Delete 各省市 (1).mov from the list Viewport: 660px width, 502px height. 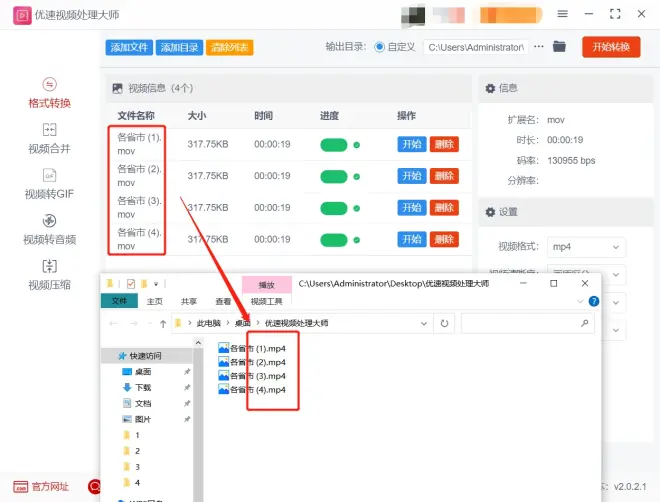coord(444,144)
